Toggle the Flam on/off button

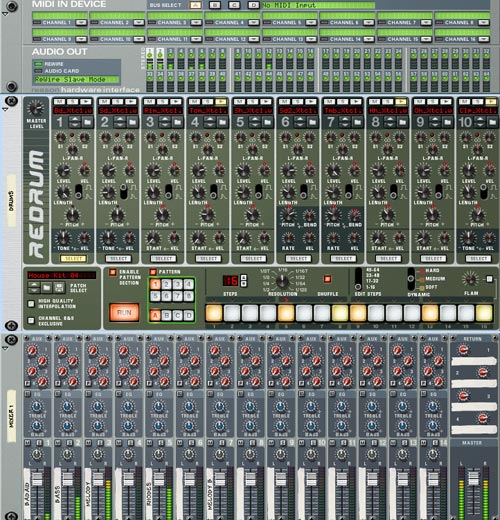[x=489, y=279]
